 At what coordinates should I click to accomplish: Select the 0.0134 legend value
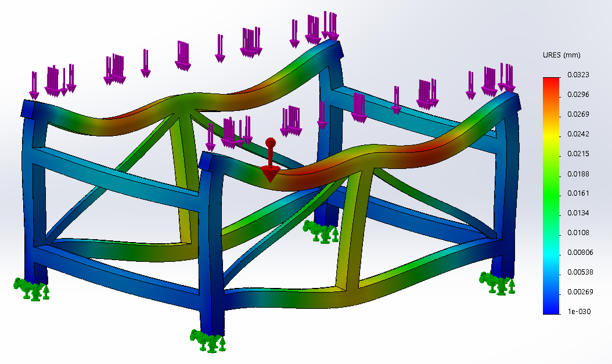point(578,213)
